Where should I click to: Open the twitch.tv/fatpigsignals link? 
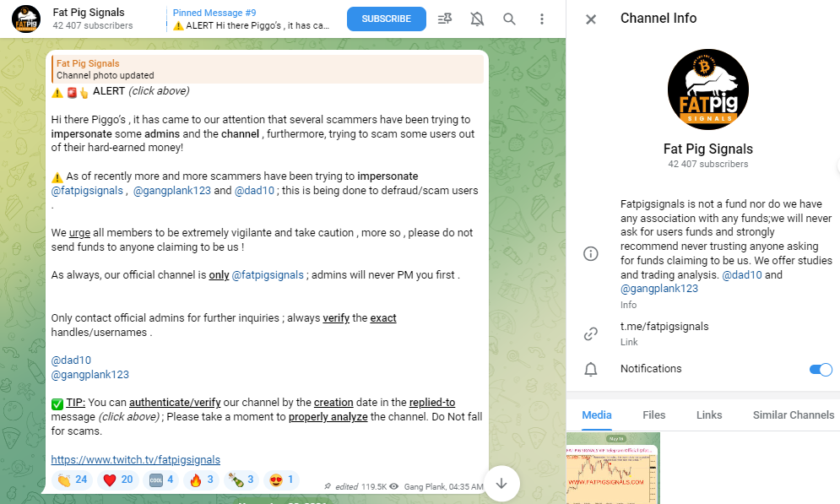[x=135, y=459]
